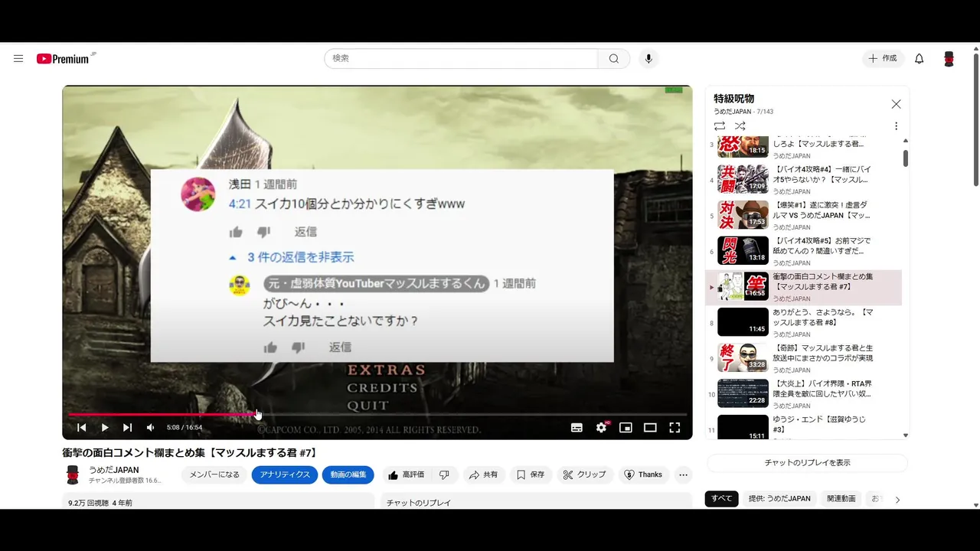
Task: Open the notifications bell
Action: 919,58
